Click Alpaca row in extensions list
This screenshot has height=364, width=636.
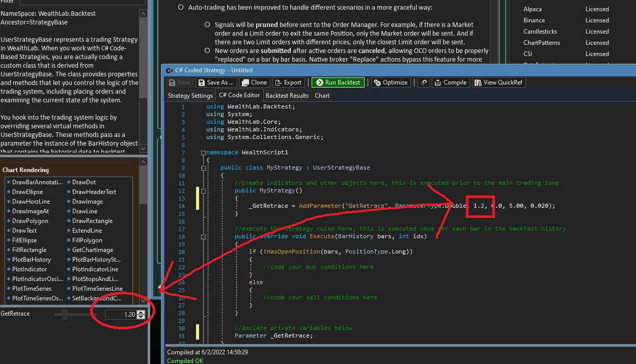pos(566,9)
